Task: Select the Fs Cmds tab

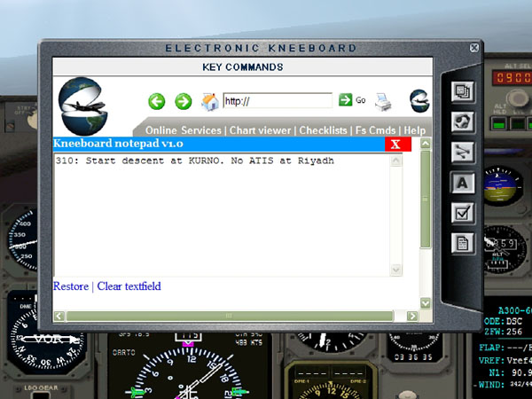Action: point(375,130)
